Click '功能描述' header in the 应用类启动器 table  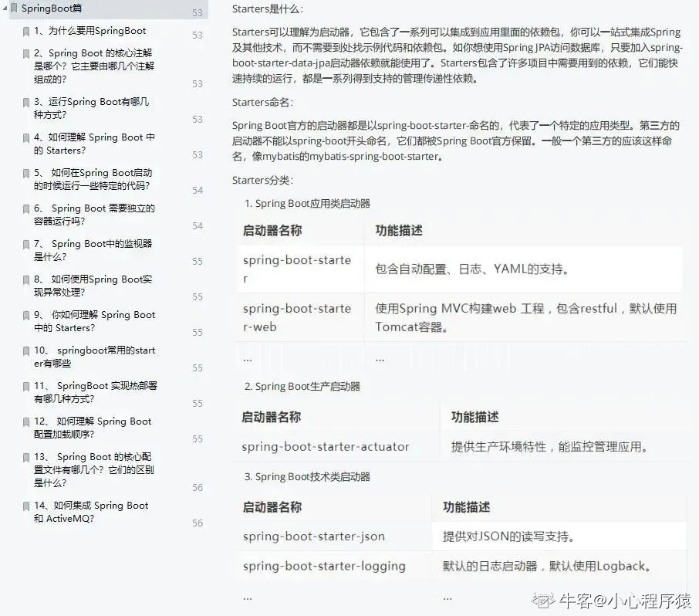click(x=399, y=231)
